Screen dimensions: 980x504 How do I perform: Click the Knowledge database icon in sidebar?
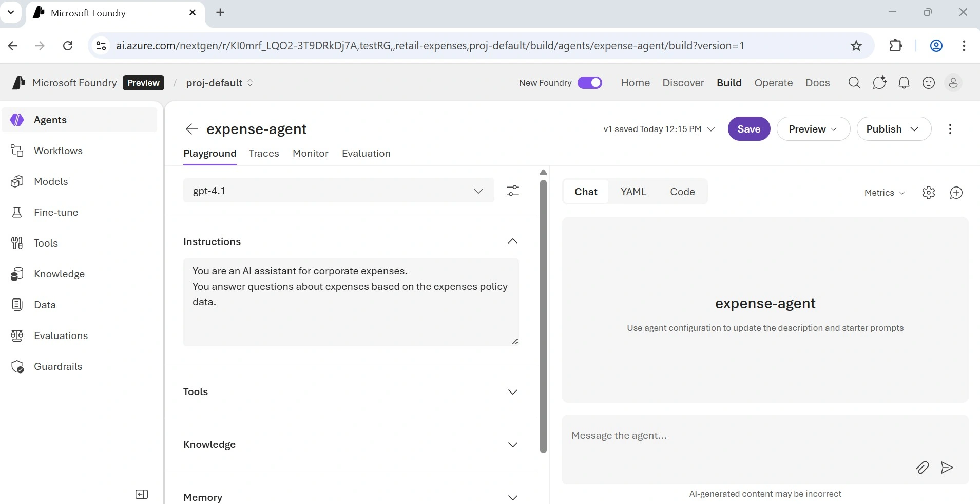[17, 274]
